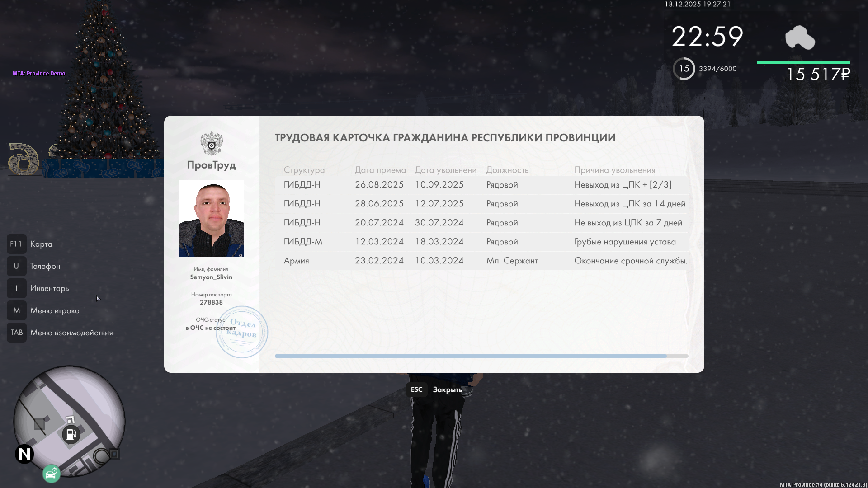Image resolution: width=868 pixels, height=488 pixels.
Task: Open Инвентарь from the hotkey list
Action: coord(49,288)
